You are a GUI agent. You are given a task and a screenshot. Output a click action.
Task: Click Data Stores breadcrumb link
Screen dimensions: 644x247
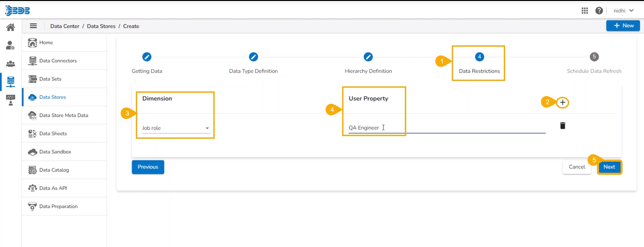(101, 26)
